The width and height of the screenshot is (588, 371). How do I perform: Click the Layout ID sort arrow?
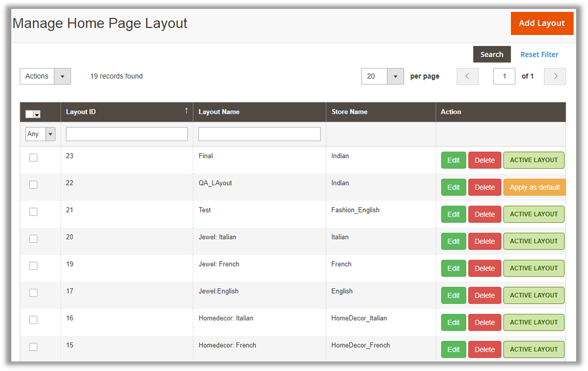[x=186, y=111]
